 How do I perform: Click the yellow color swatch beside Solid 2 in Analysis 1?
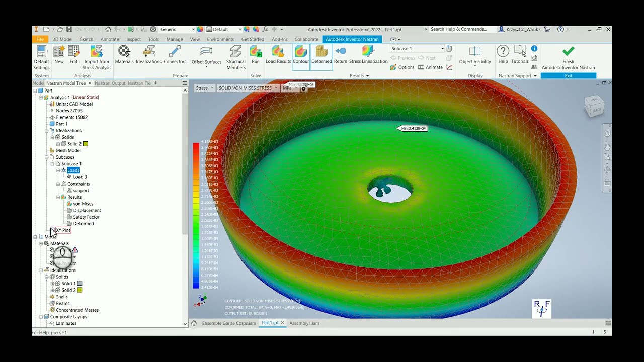tap(86, 144)
